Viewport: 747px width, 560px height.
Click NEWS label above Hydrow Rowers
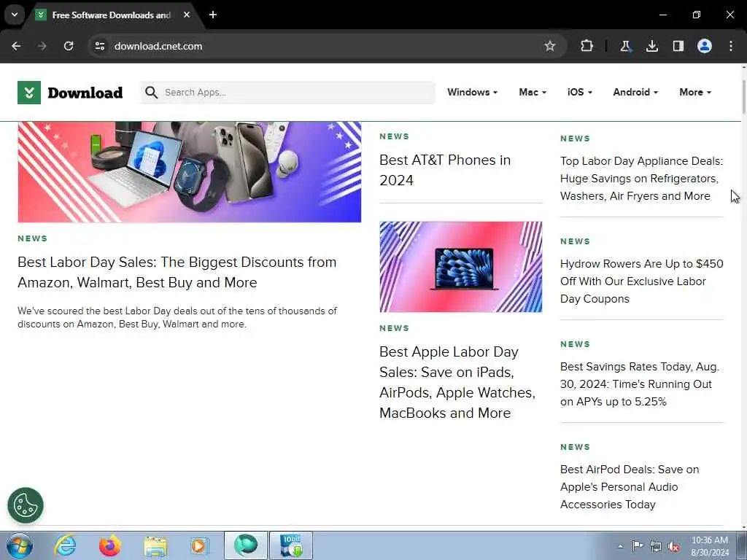click(575, 241)
